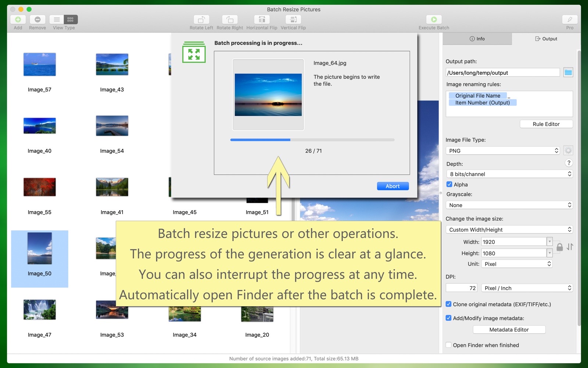This screenshot has height=368, width=588.
Task: Abort the batch processing
Action: (x=392, y=186)
